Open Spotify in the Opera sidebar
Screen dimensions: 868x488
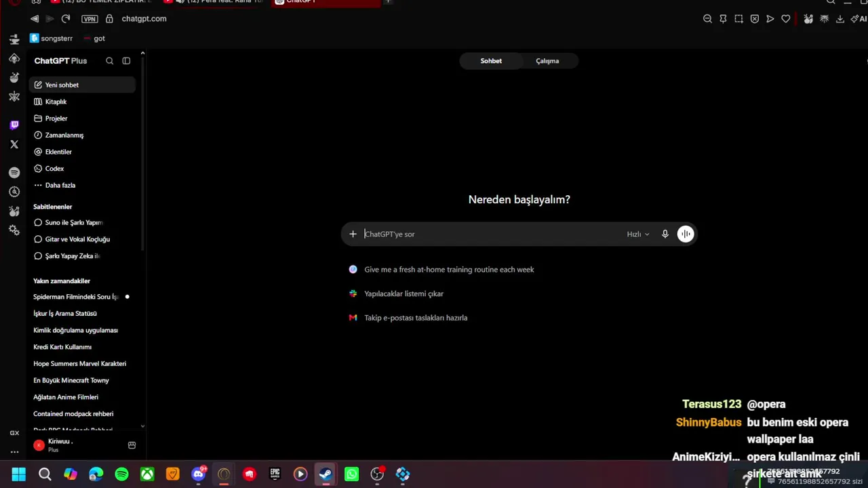[14, 173]
